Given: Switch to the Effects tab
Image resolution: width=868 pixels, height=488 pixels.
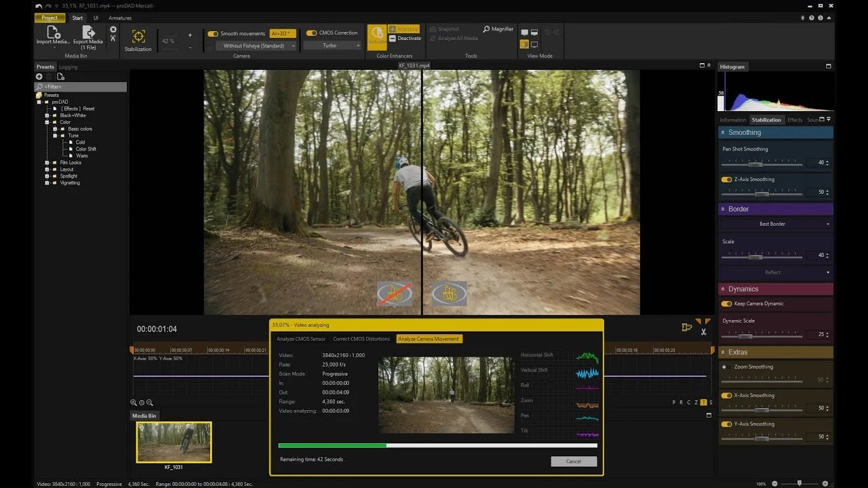Looking at the screenshot, I should tap(795, 120).
